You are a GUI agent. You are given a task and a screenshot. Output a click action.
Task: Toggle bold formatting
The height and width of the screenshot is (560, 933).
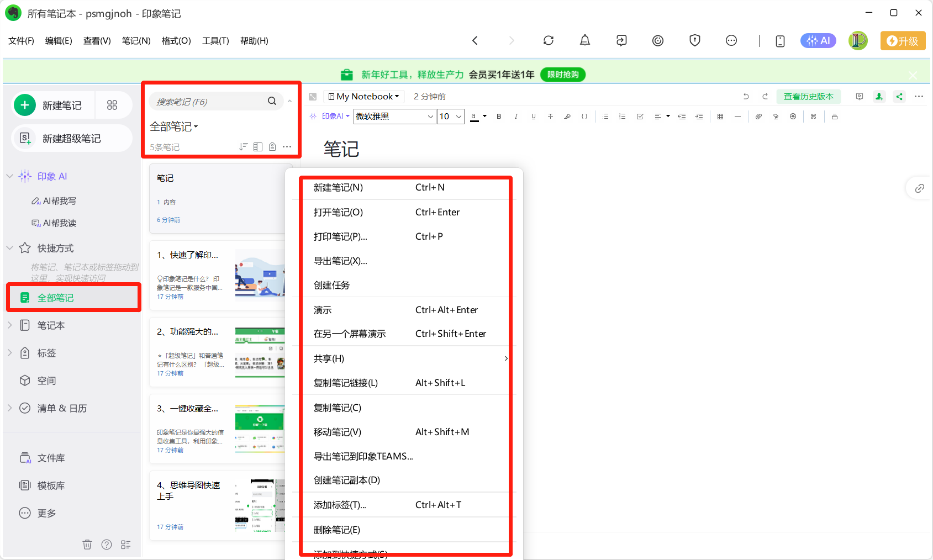coord(499,117)
